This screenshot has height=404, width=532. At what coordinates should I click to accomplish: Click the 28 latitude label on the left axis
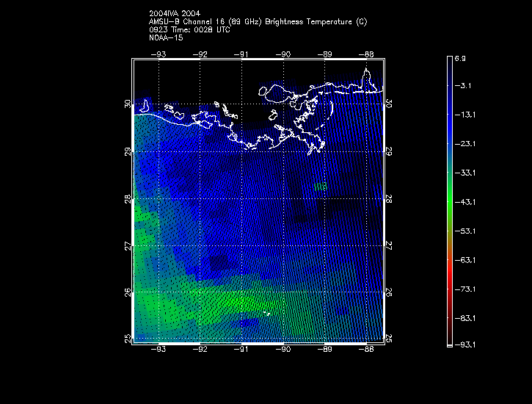128,199
